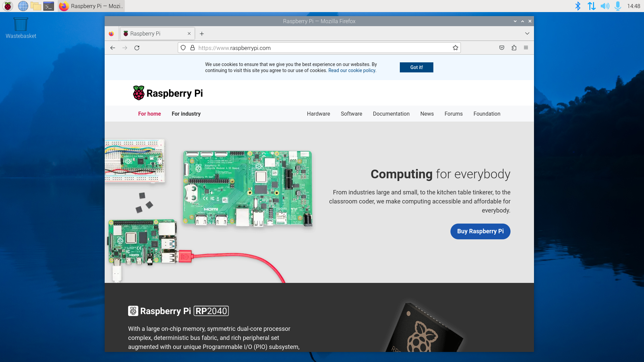This screenshot has height=362, width=644.
Task: Expand the Firefox tab list dropdown
Action: [527, 34]
